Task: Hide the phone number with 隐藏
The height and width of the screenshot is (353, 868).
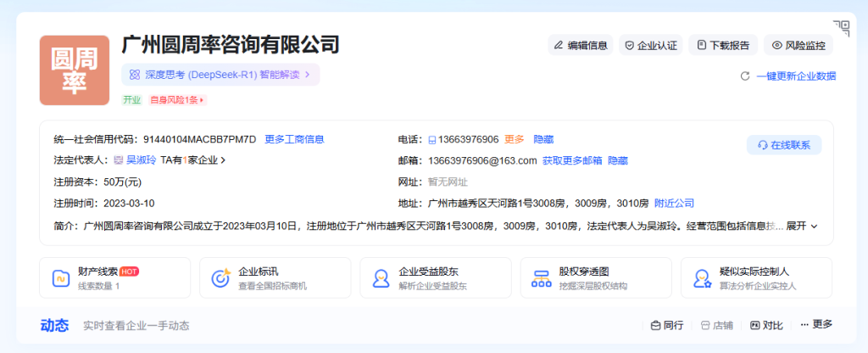Action: pos(543,139)
